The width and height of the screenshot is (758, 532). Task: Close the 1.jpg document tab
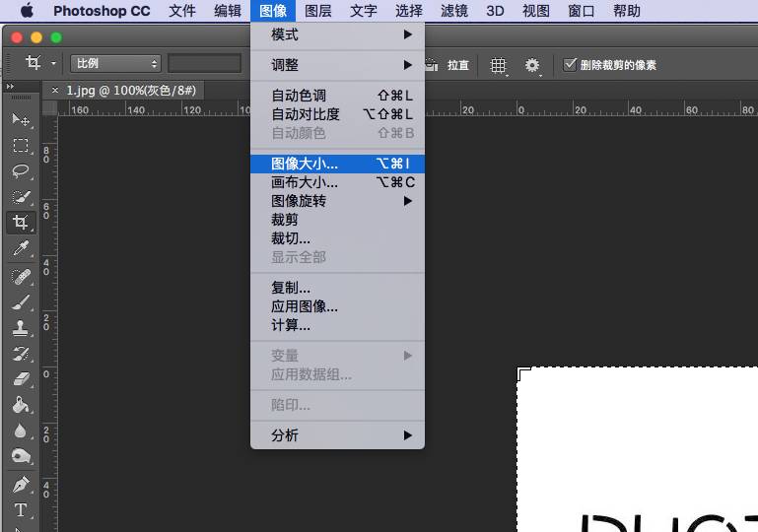point(55,90)
